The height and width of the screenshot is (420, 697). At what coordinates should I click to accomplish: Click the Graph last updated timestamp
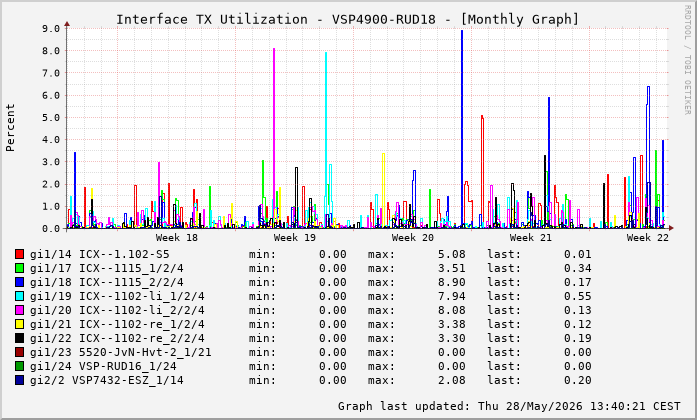509,406
